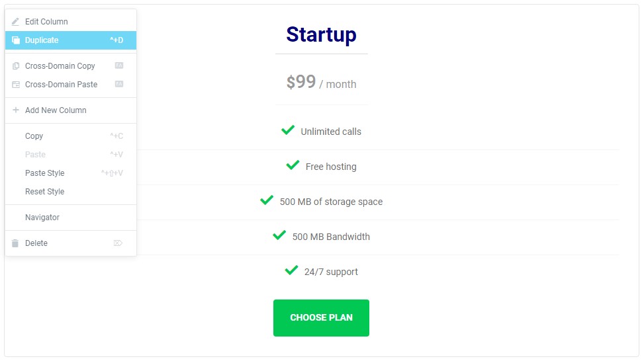Click the checkmark next to 24/7 support
The height and width of the screenshot is (361, 644).
292,270
